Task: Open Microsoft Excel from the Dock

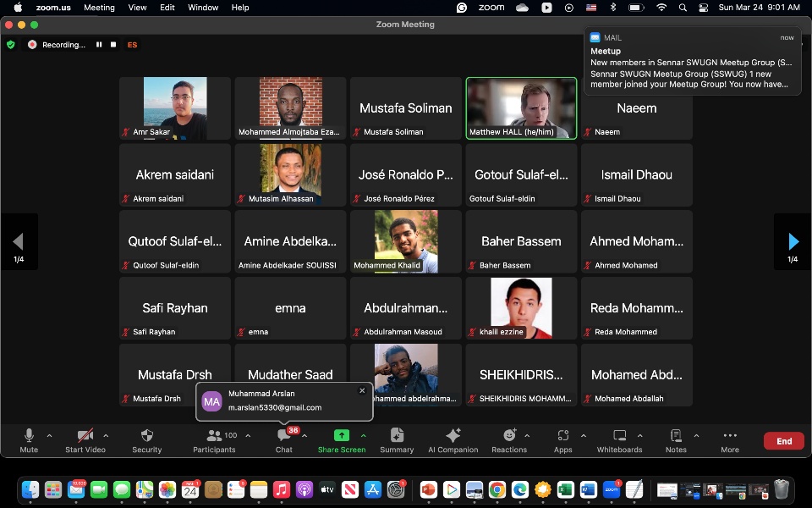Action: click(566, 489)
